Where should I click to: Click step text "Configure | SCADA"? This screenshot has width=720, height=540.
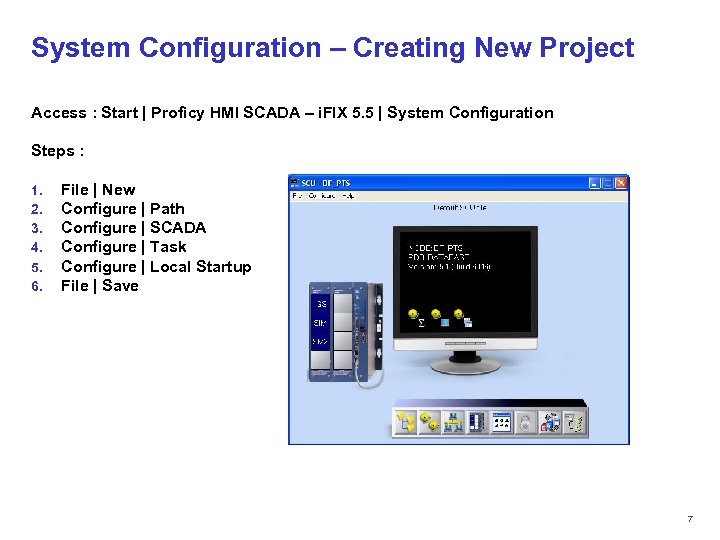134,228
